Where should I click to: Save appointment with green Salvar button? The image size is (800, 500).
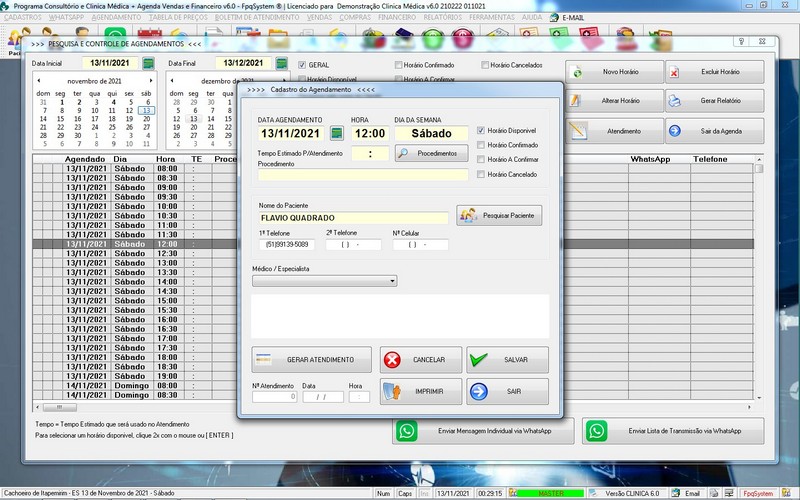(508, 360)
